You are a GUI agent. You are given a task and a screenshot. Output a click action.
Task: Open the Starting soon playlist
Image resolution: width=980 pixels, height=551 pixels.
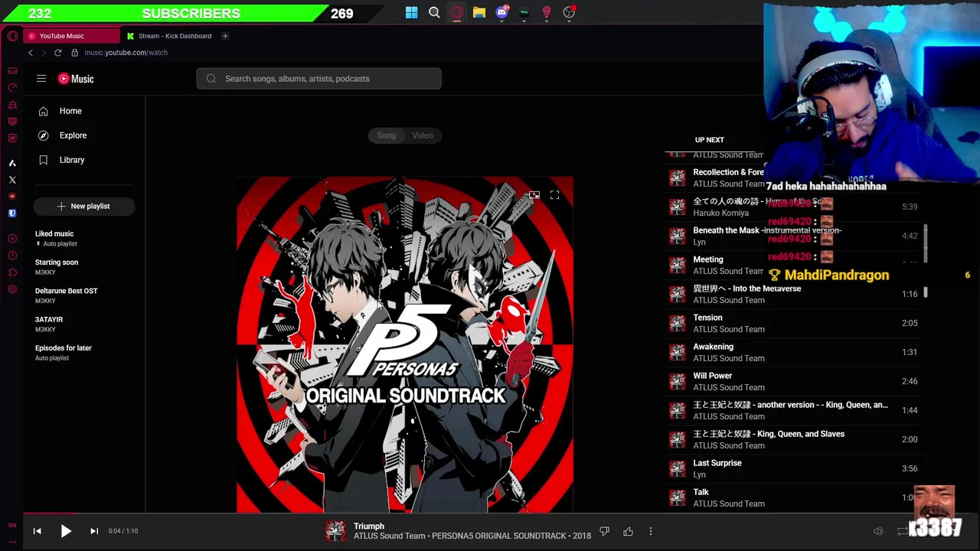tap(84, 266)
